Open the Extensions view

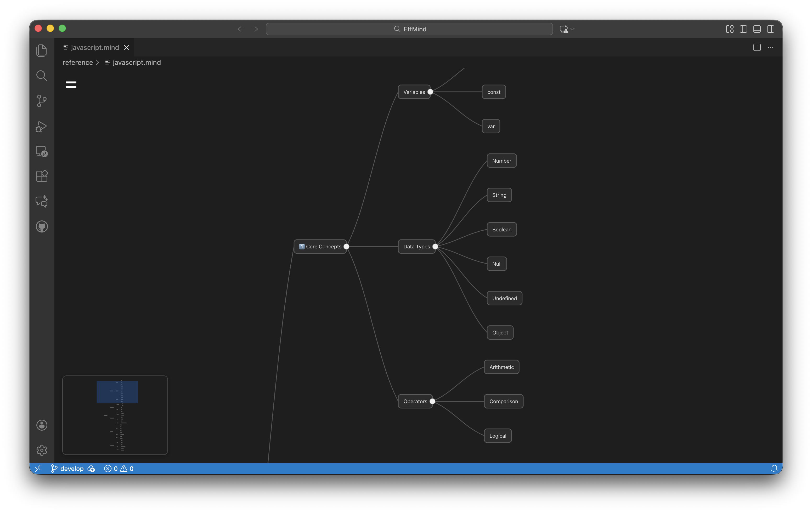[x=42, y=176]
